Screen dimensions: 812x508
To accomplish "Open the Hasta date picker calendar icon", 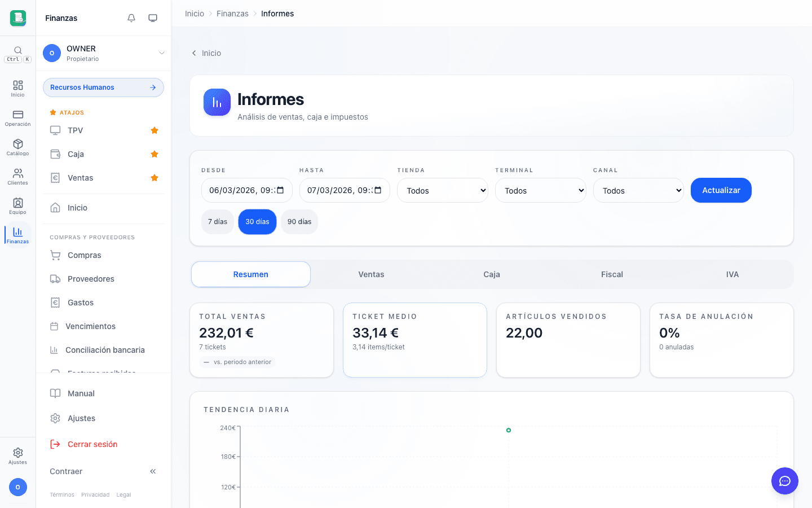I will (x=378, y=190).
